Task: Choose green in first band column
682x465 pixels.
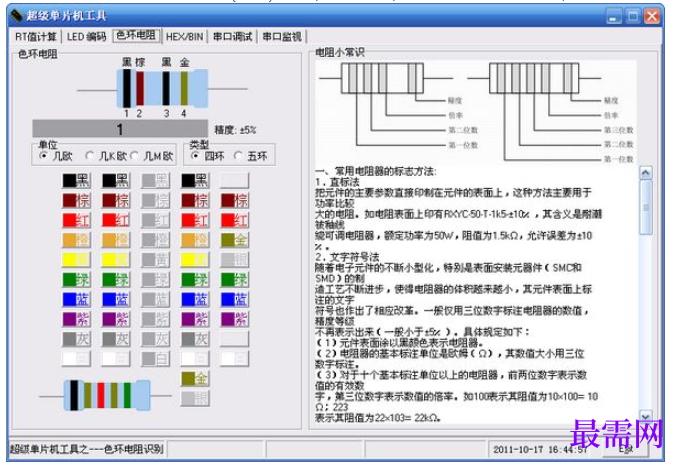Action: tap(76, 280)
